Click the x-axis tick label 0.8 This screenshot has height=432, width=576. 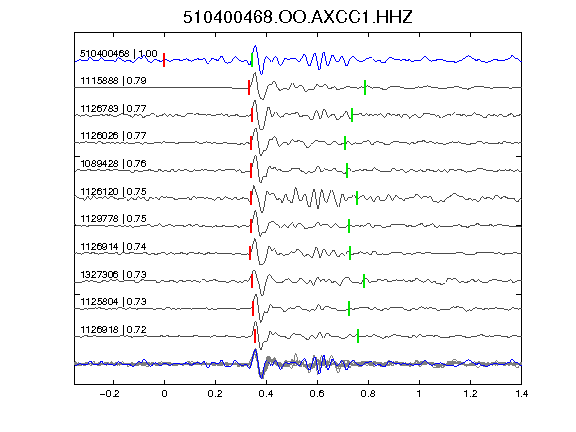(368, 394)
